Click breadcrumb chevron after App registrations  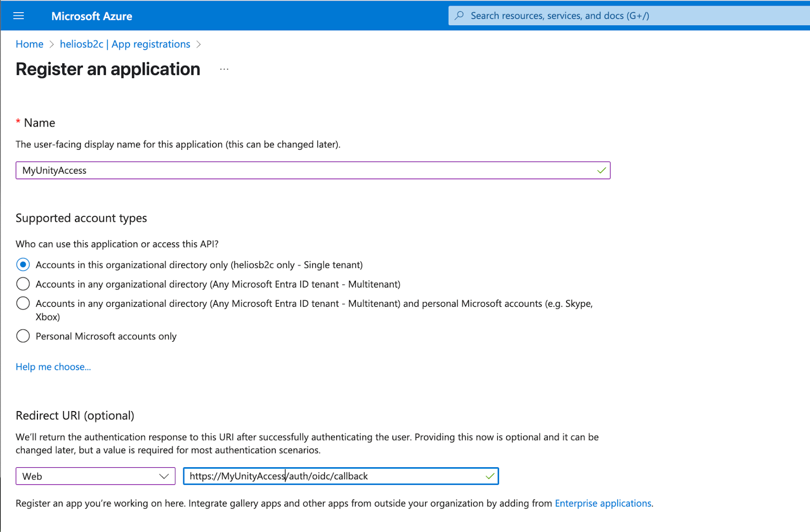pyautogui.click(x=199, y=44)
